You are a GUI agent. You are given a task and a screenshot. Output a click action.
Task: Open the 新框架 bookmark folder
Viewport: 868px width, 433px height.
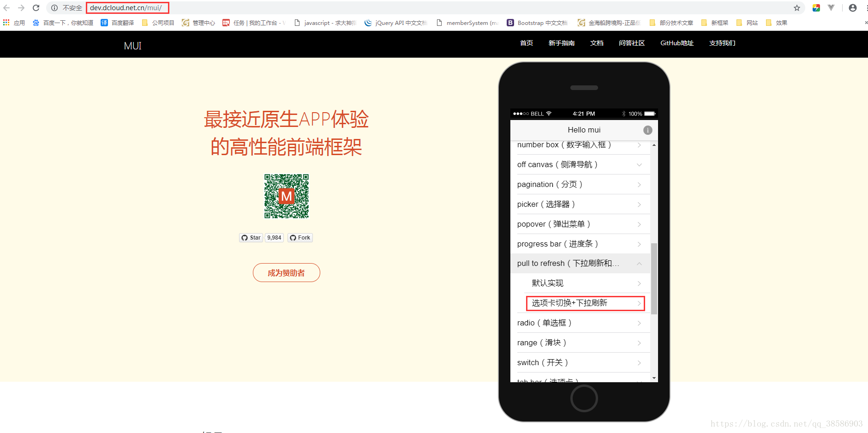point(715,23)
